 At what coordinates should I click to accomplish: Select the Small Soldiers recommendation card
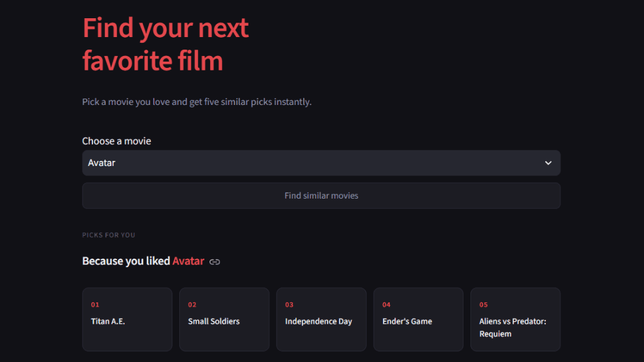click(x=225, y=319)
